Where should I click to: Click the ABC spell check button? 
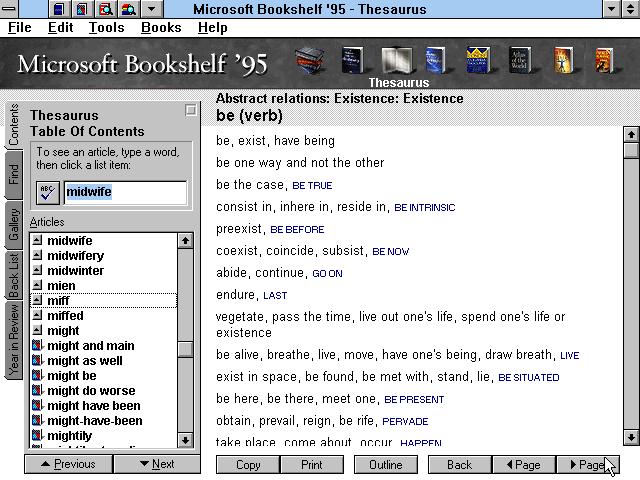click(48, 193)
